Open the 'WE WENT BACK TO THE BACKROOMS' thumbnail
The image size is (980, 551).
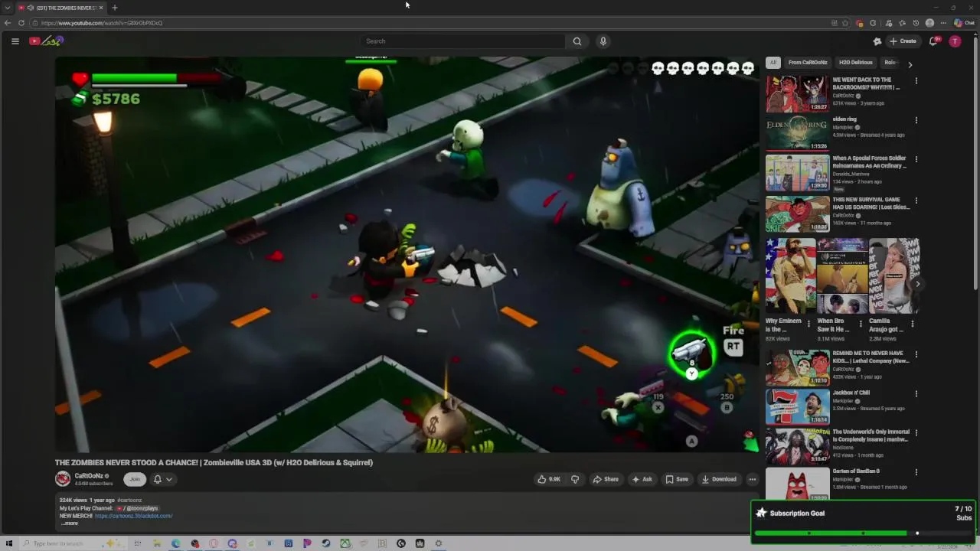click(x=797, y=94)
